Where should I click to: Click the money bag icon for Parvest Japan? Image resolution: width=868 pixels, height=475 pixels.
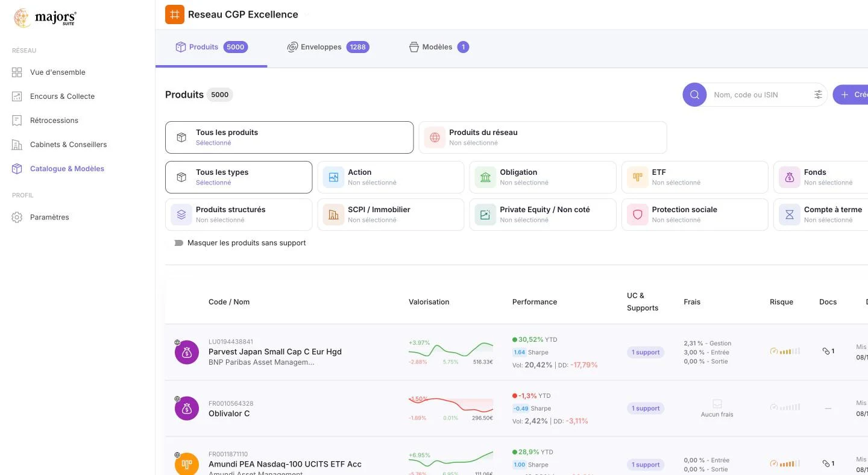(x=187, y=353)
